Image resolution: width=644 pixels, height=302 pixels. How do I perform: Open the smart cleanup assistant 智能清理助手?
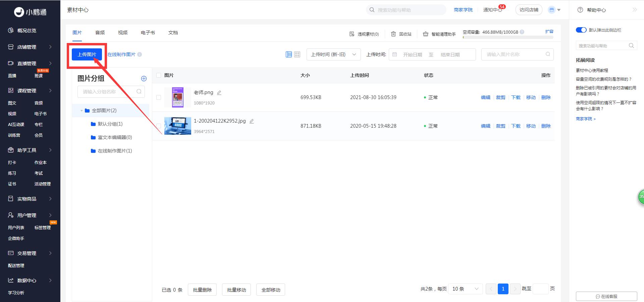point(439,34)
